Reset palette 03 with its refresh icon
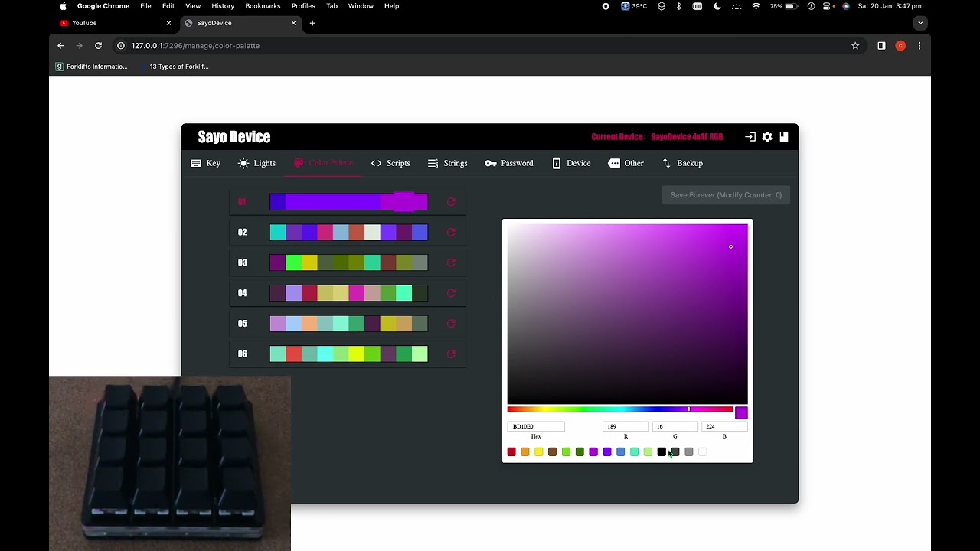The width and height of the screenshot is (980, 551). 451,262
